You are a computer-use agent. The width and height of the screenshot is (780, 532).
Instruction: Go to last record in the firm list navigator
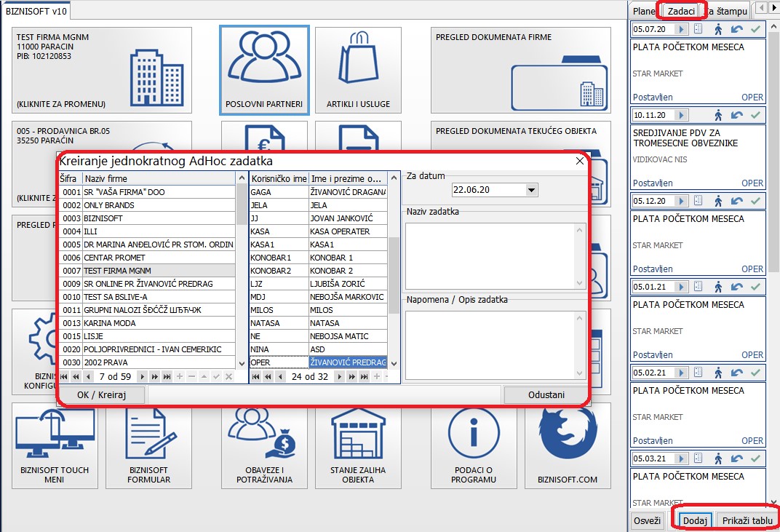click(x=167, y=377)
